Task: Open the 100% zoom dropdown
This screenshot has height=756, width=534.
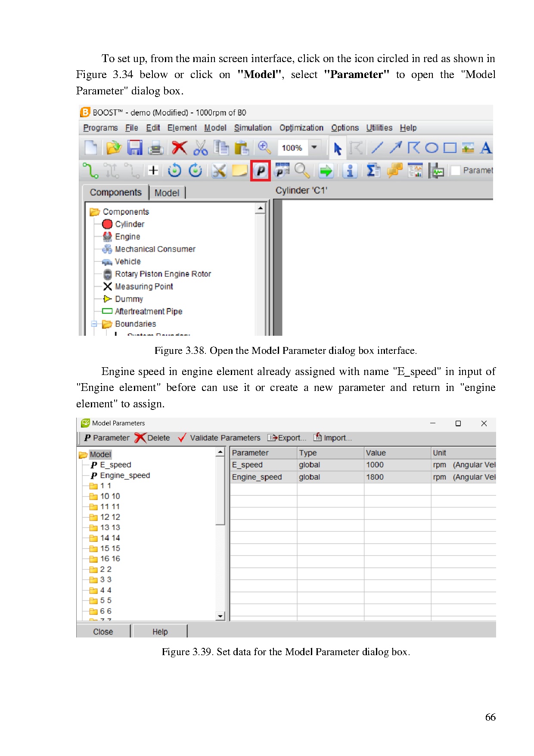Action: [x=314, y=147]
